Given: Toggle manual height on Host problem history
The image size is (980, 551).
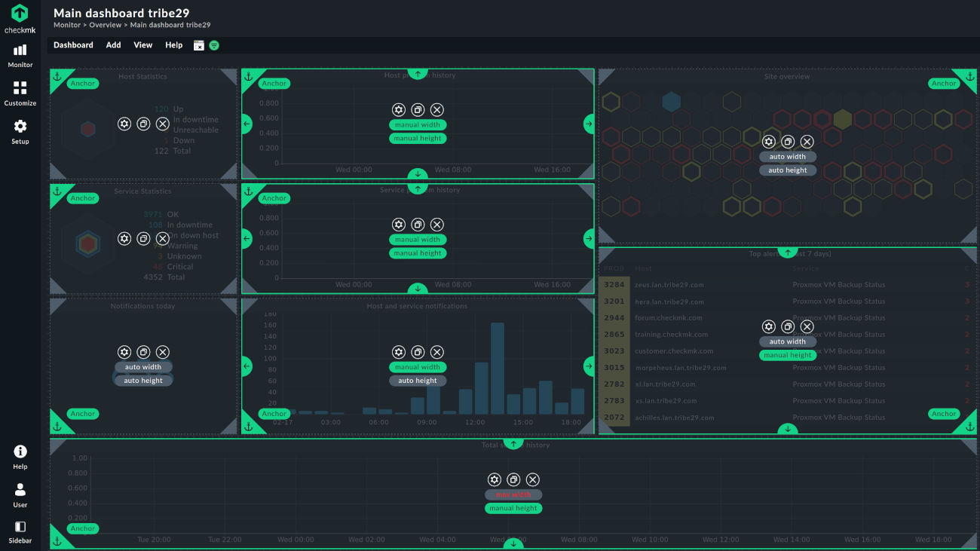Looking at the screenshot, I should [x=418, y=139].
